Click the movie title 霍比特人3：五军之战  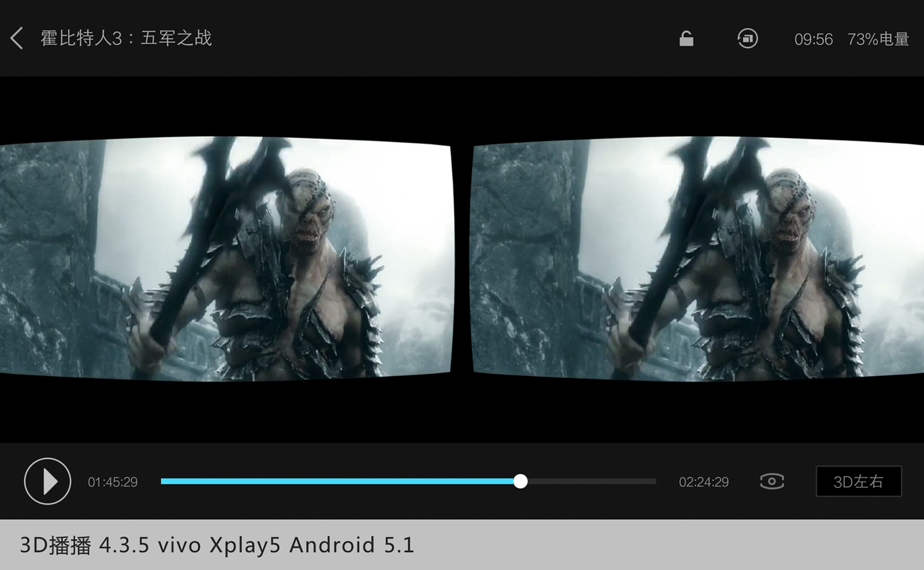pos(126,38)
